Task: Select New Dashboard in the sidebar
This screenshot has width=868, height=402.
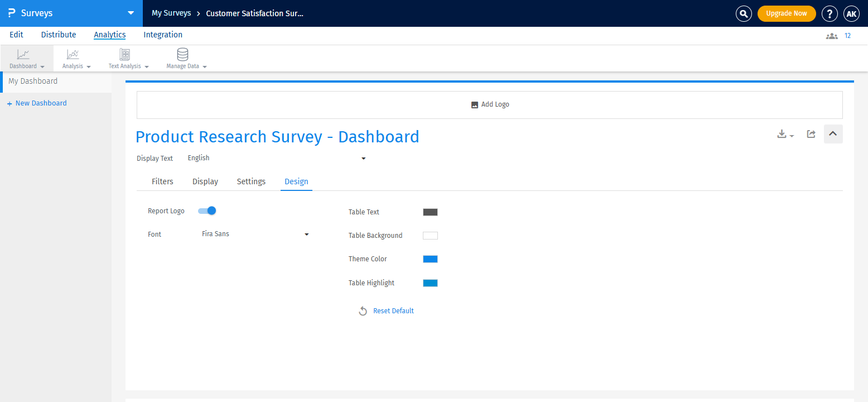Action: tap(41, 103)
